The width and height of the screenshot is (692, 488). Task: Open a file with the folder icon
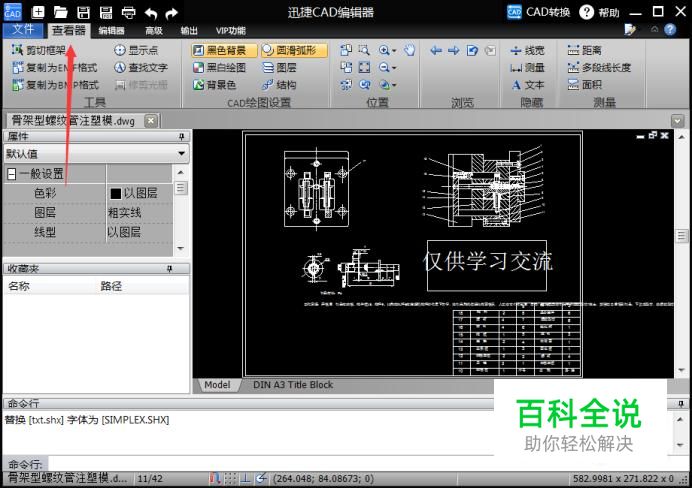tap(60, 12)
